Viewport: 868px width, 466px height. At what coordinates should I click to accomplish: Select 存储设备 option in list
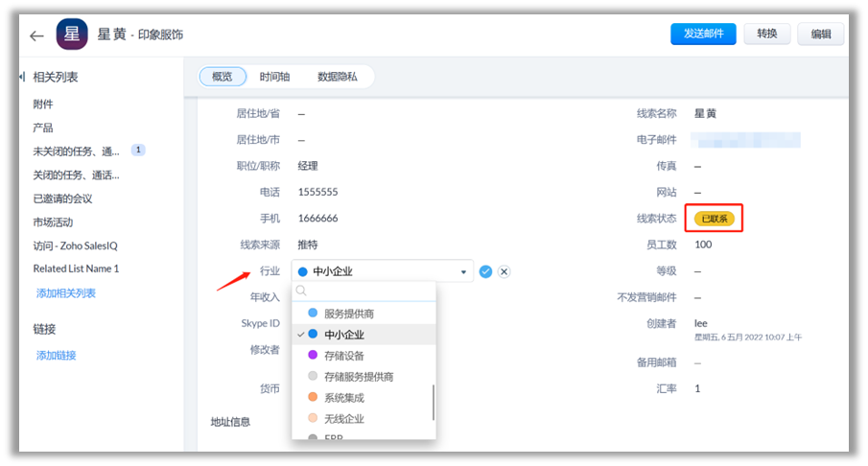pos(343,356)
